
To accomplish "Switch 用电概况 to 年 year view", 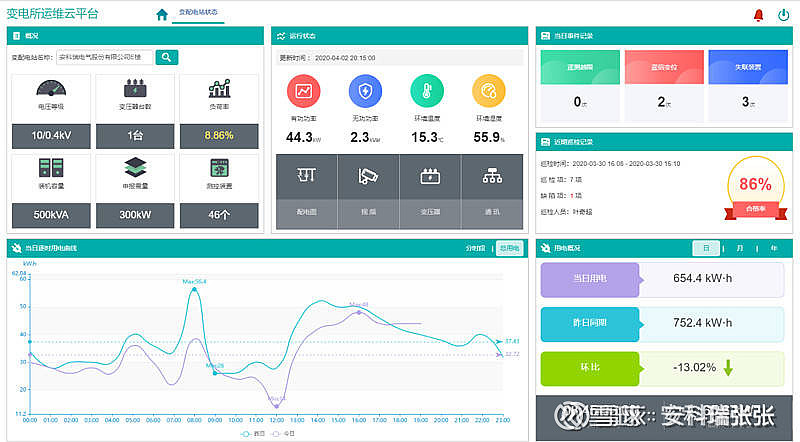I will (x=773, y=249).
